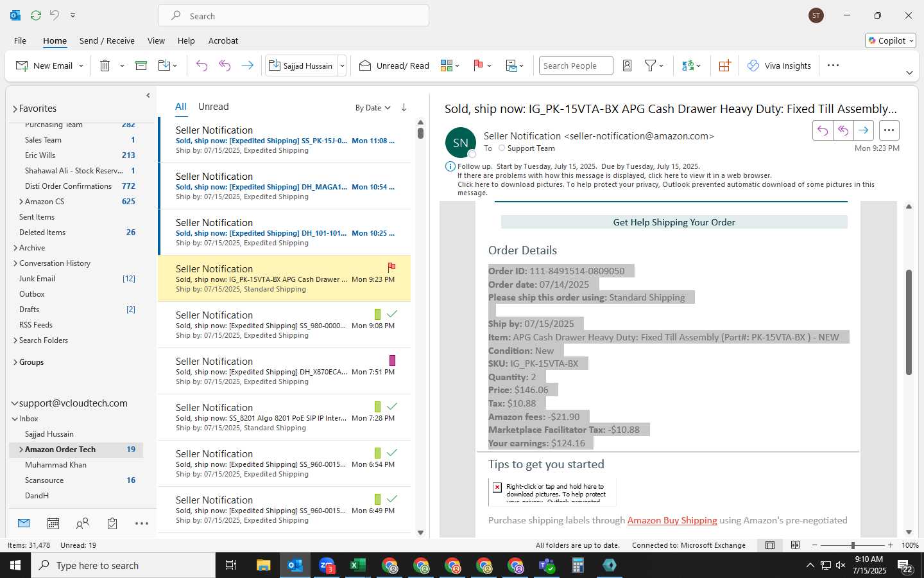Switch to People view in navigation bar
The image size is (924, 578).
coord(82,523)
